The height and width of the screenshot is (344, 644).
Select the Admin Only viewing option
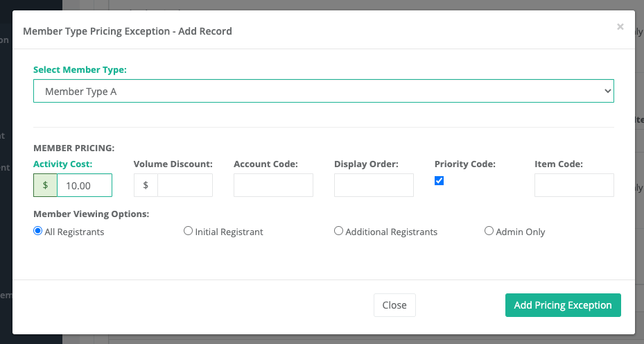coord(489,231)
